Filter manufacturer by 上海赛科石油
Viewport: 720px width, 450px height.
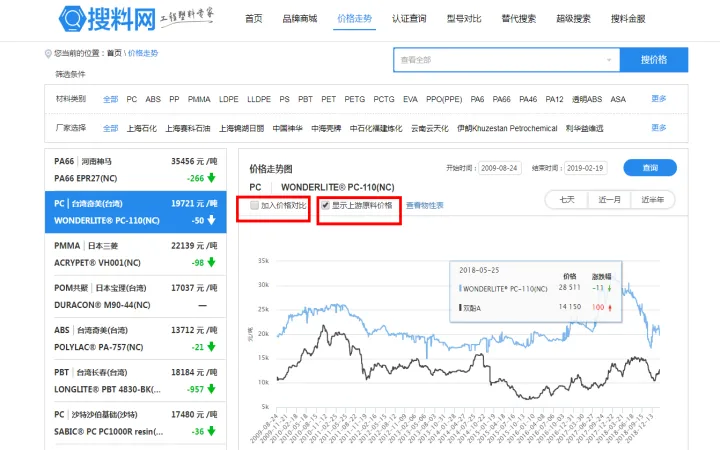coord(188,128)
